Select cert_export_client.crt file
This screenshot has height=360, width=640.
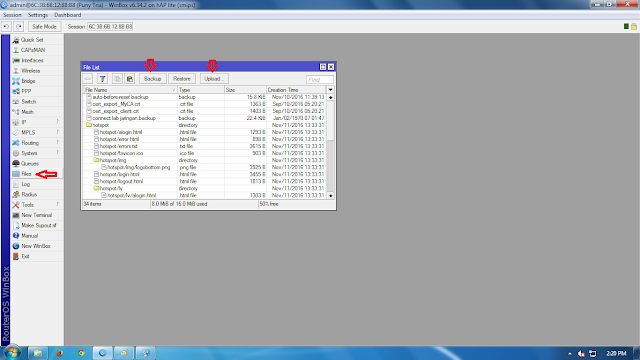coord(204,111)
